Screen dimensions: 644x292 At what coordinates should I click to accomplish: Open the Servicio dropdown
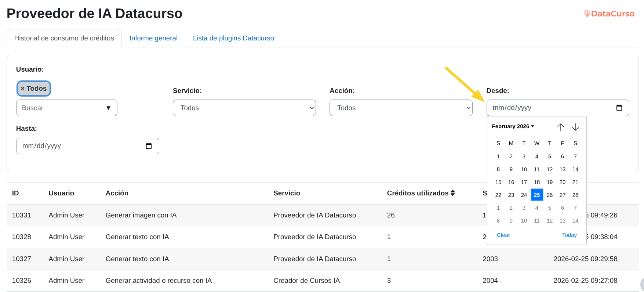click(x=244, y=108)
